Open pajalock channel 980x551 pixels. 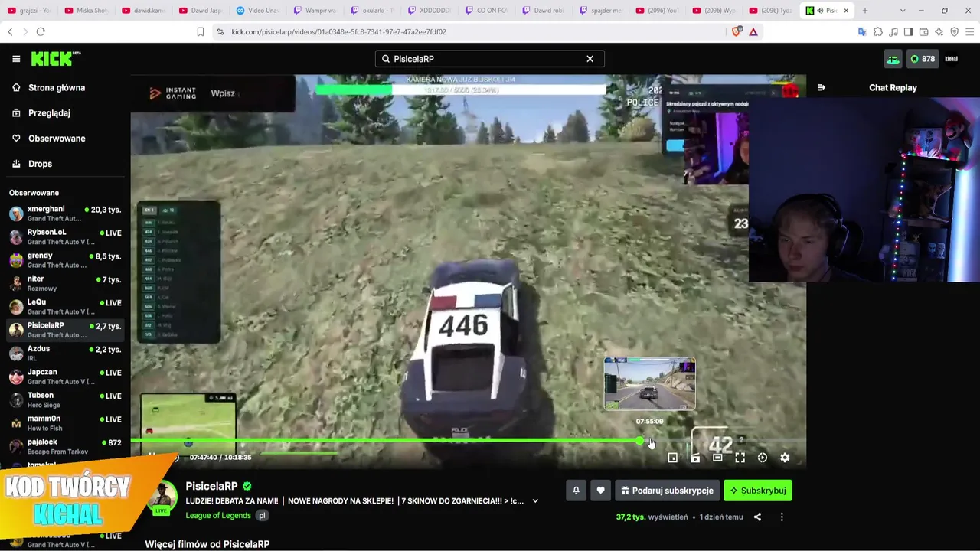(x=65, y=447)
